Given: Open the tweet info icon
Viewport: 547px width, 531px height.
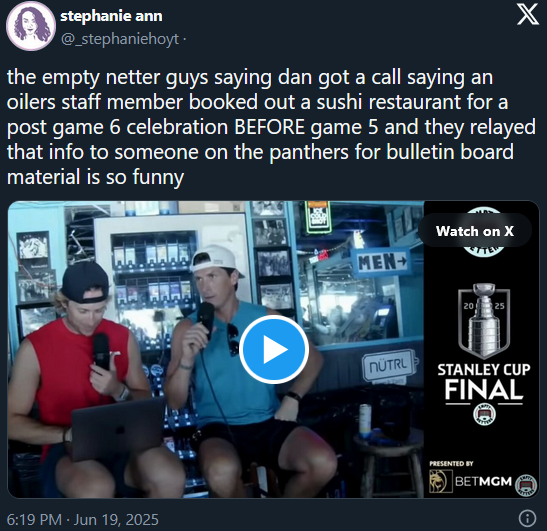Looking at the screenshot, I should [527, 518].
